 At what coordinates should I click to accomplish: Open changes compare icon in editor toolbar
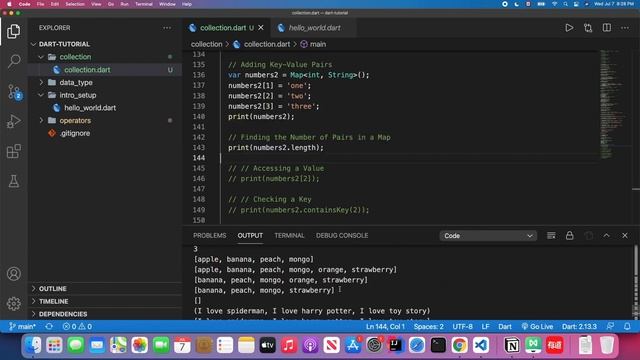pyautogui.click(x=588, y=28)
